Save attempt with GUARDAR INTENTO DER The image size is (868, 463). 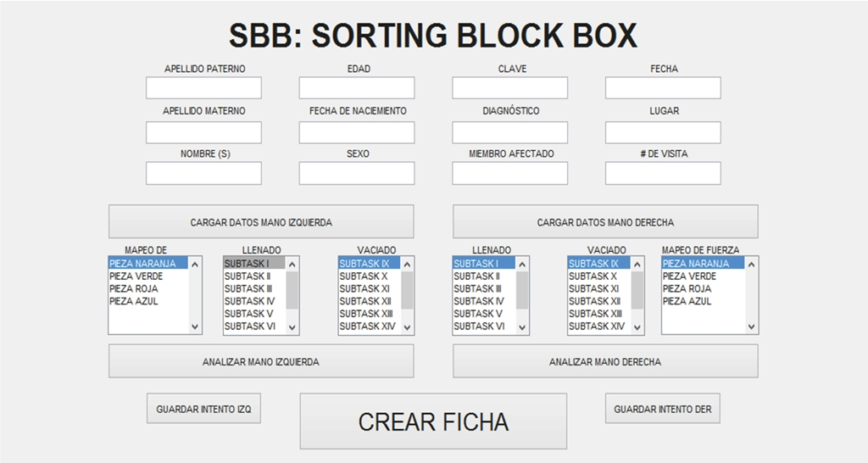pyautogui.click(x=662, y=409)
